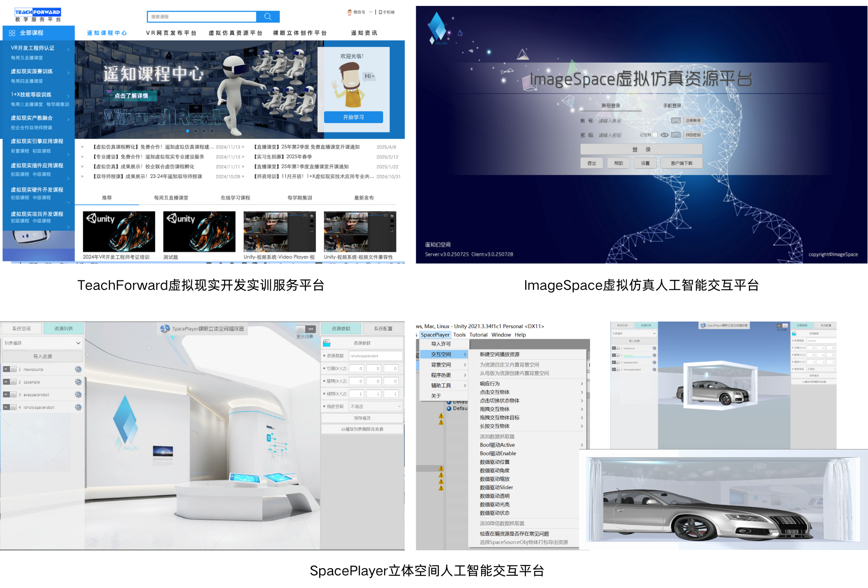Screen dimensions: 868x588
Task: Click the 客户端下载 button
Action: click(x=682, y=163)
